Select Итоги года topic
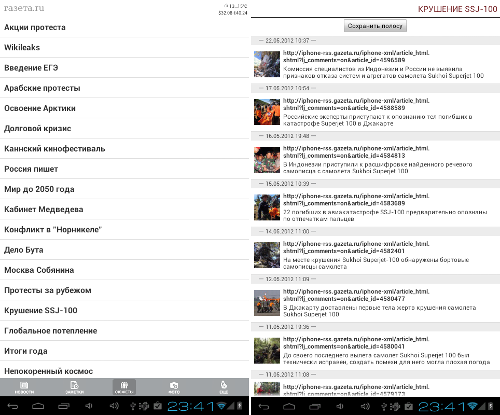 (124, 351)
